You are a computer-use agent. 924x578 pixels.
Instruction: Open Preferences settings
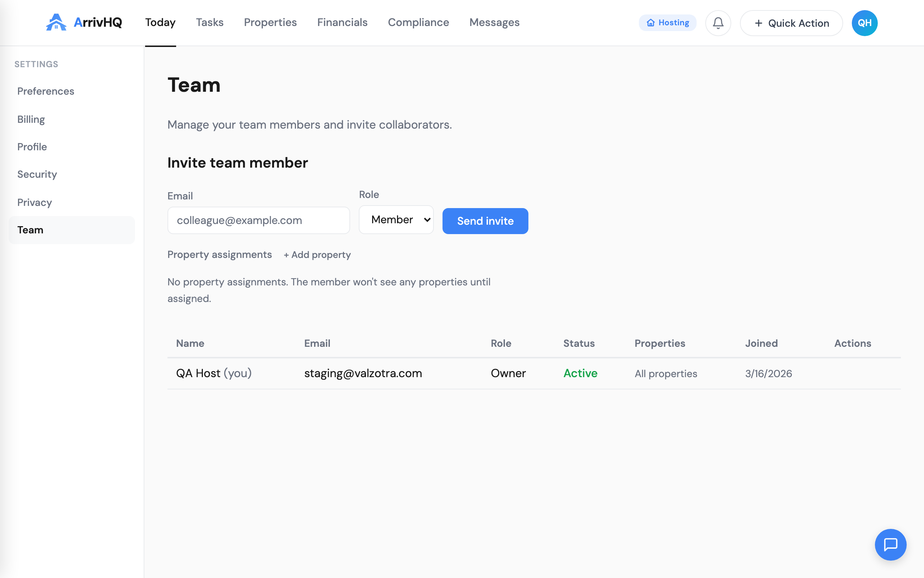click(72, 91)
